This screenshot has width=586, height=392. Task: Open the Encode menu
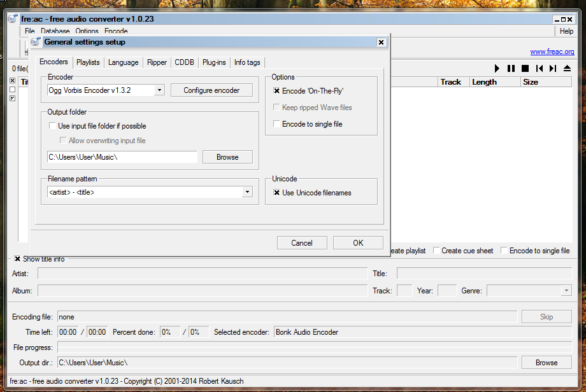[116, 31]
